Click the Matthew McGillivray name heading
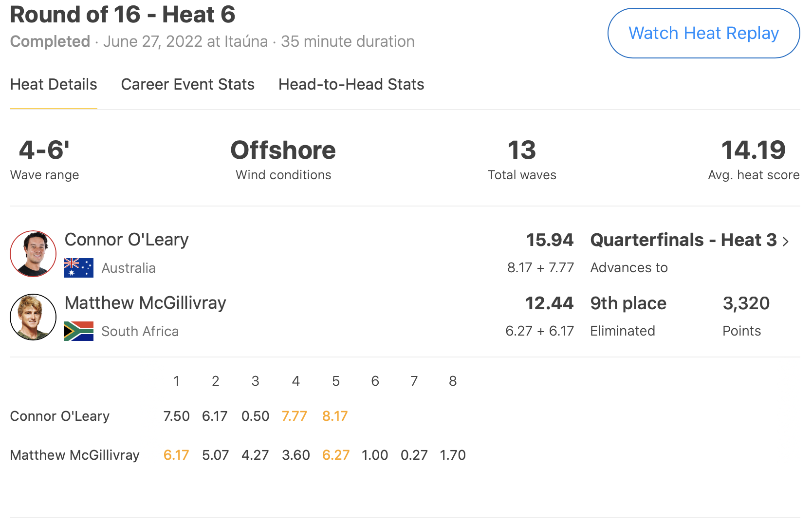The image size is (812, 526). coord(145,303)
